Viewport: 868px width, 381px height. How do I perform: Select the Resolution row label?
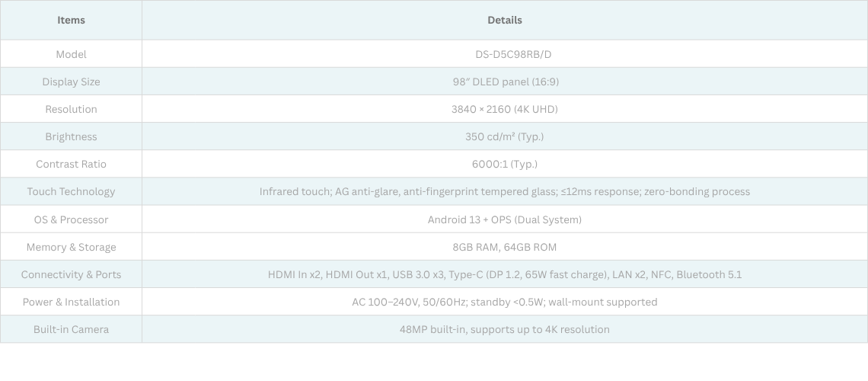click(x=71, y=109)
